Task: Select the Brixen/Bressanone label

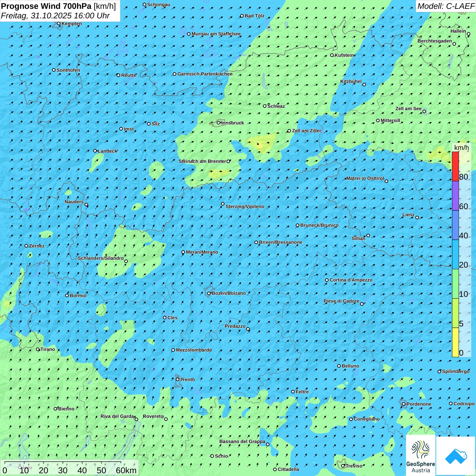Action: [x=280, y=242]
